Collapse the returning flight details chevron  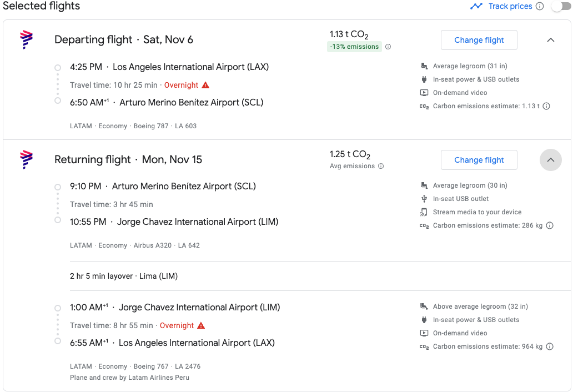pyautogui.click(x=551, y=160)
